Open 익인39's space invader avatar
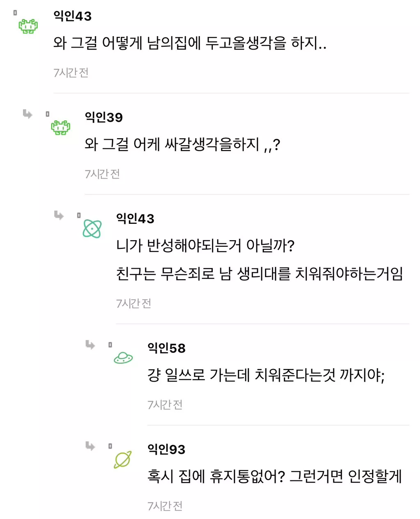The height and width of the screenshot is (519, 420). tap(60, 127)
